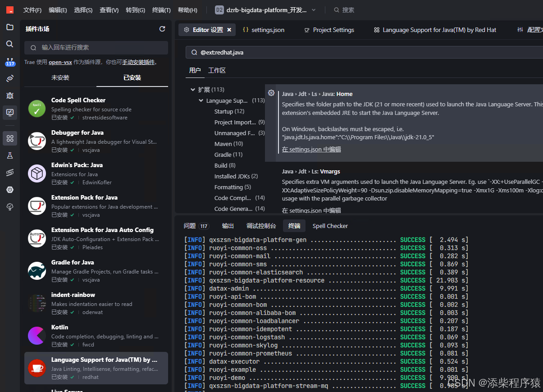
Task: Select Formatting (5) in settings tree
Action: (233, 187)
